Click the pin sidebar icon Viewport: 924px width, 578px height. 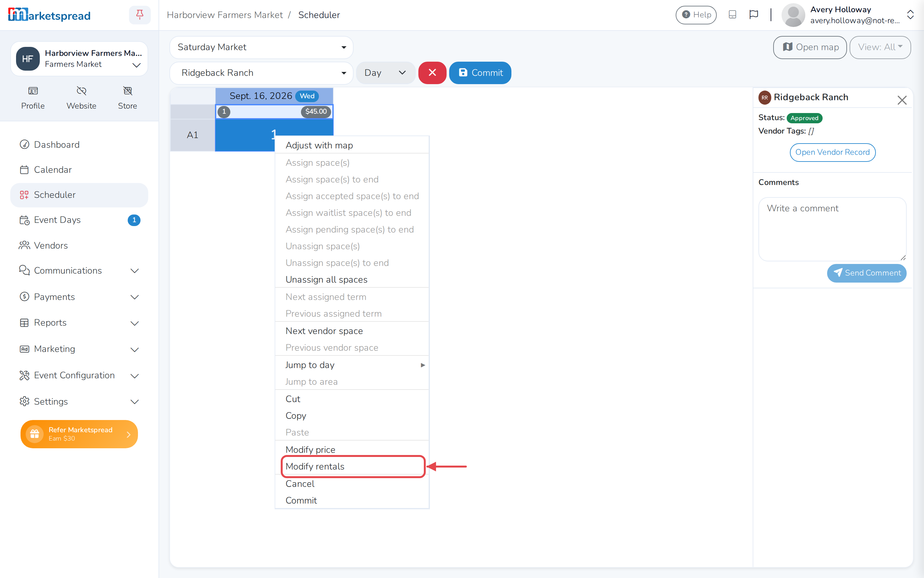[x=140, y=15]
